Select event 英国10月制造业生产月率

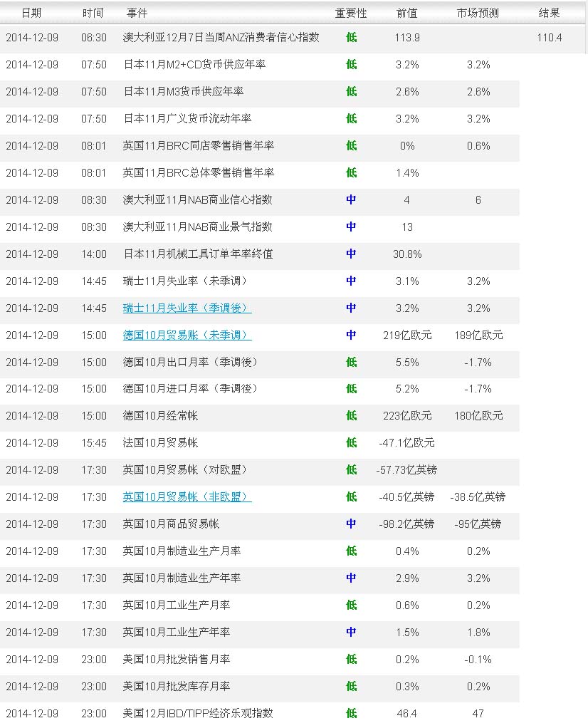(x=182, y=551)
